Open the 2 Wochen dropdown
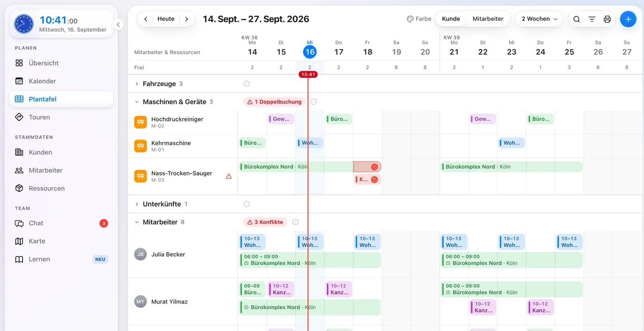The width and height of the screenshot is (644, 331). coord(539,19)
